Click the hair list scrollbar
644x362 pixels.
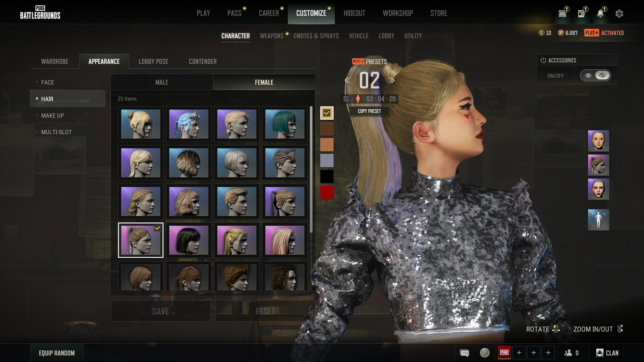(x=311, y=170)
